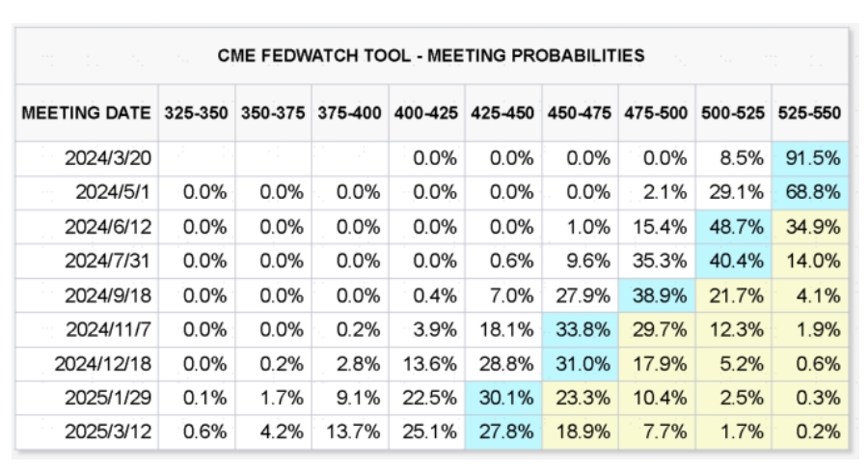This screenshot has width=868, height=475.
Task: Select the 13.7% cell in the bottom row
Action: [349, 431]
